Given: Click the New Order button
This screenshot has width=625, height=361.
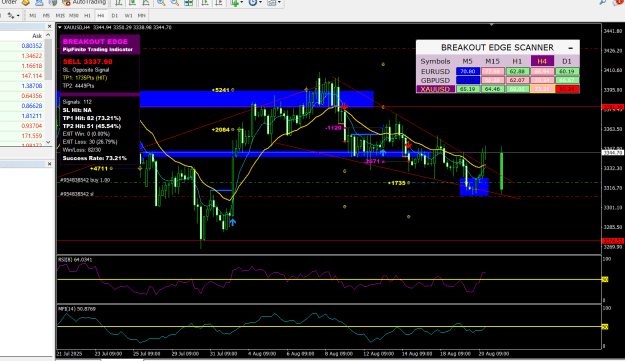Looking at the screenshot, I should pos(9,2).
